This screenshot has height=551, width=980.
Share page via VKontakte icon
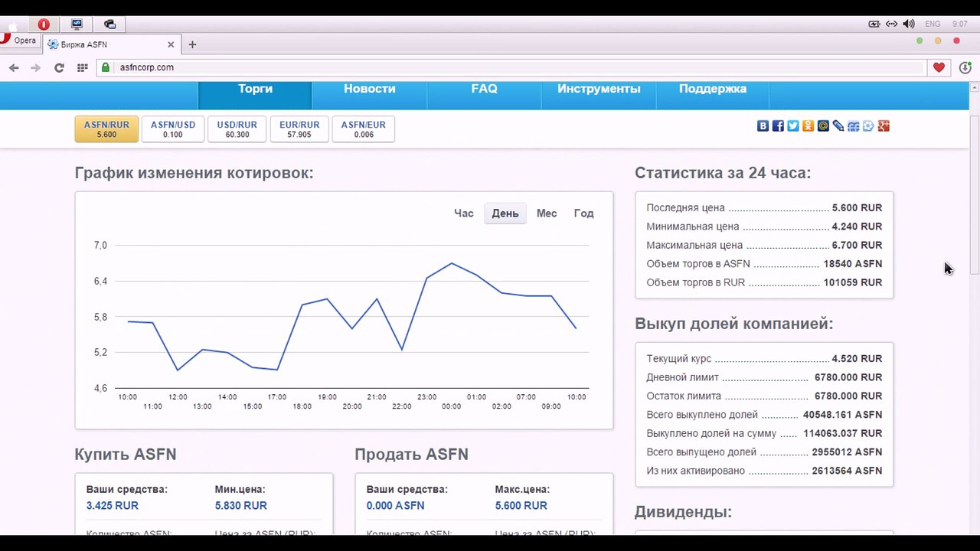pyautogui.click(x=763, y=126)
